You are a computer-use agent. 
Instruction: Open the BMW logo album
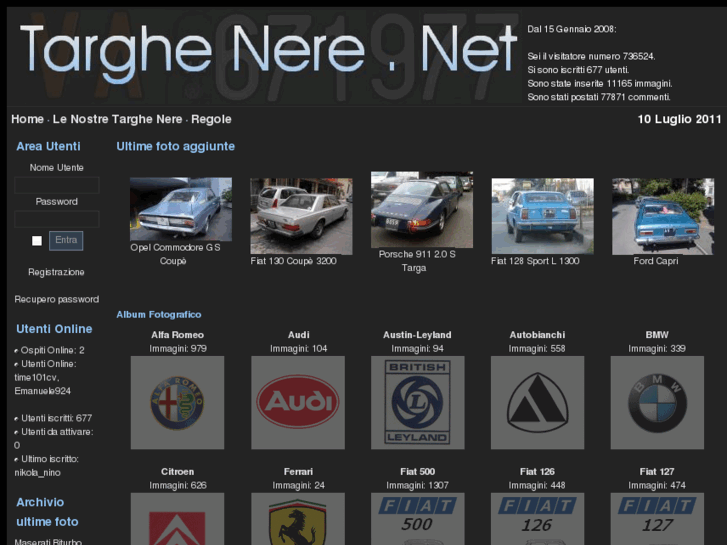(657, 402)
